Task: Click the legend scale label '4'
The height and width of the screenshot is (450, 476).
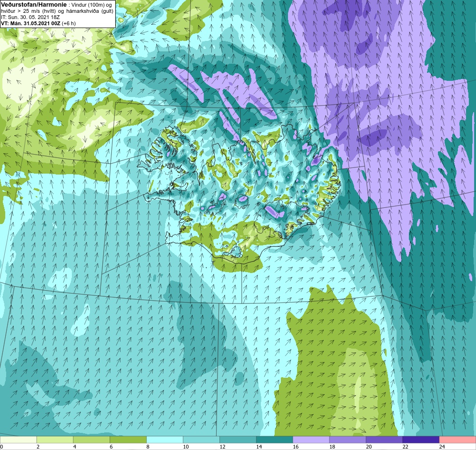Action: [x=75, y=447]
